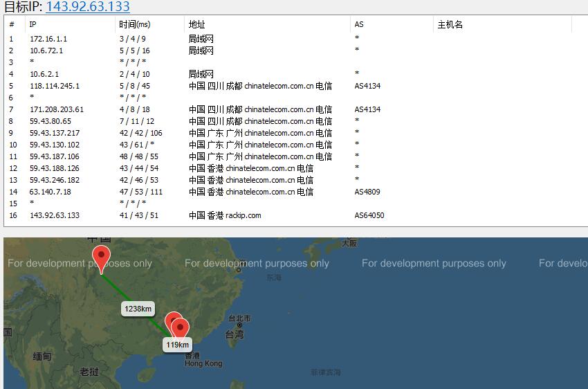Screen dimensions: 588x389
Task: Click AS4809 in the AS column
Action: [367, 192]
